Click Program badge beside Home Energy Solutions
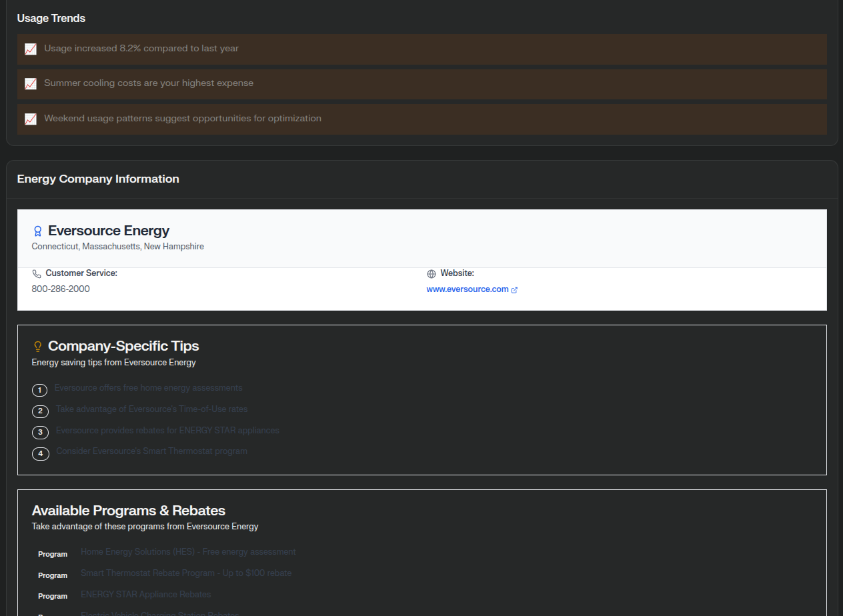Image resolution: width=843 pixels, height=616 pixels. (53, 554)
